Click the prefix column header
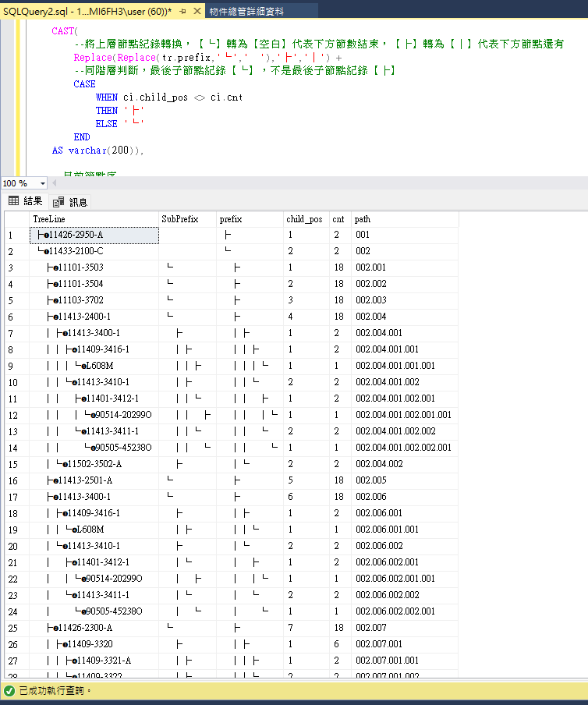The height and width of the screenshot is (705, 588). point(250,219)
